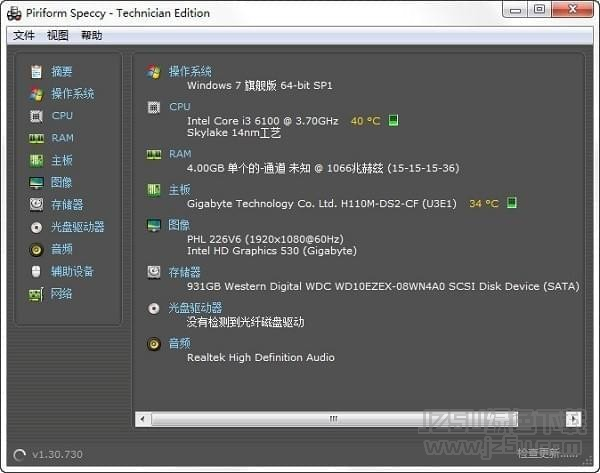Open the 文件 menu

(x=24, y=36)
